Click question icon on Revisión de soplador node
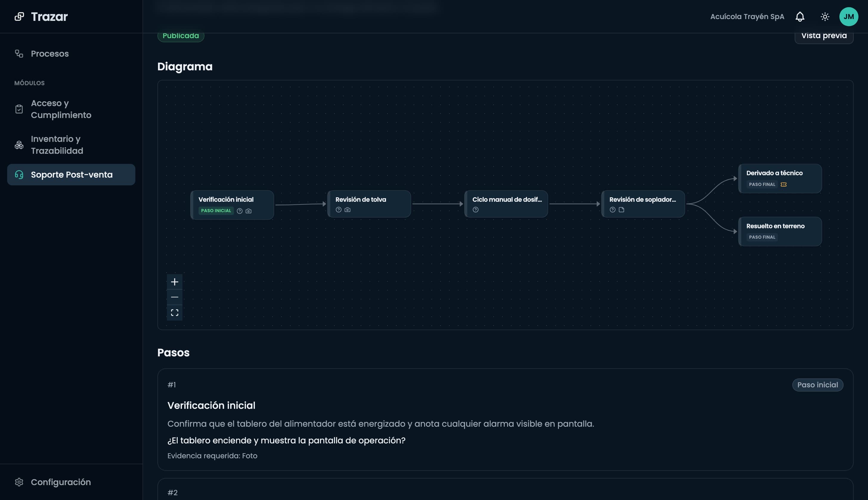The height and width of the screenshot is (500, 868). click(613, 209)
